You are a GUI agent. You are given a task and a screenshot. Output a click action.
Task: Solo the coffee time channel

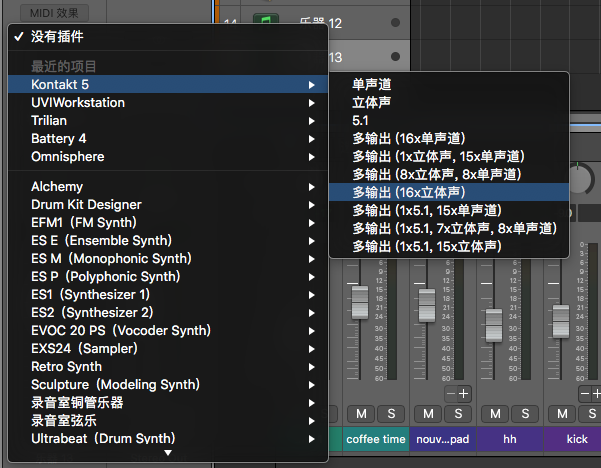(391, 414)
